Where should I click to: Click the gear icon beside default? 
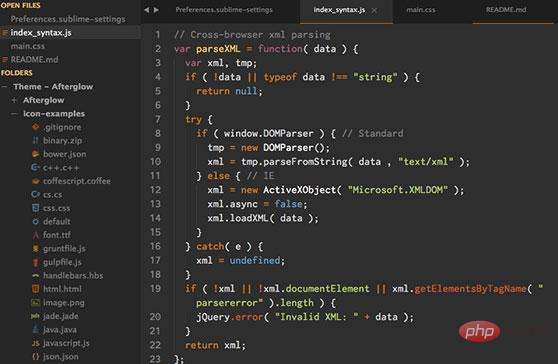36,221
